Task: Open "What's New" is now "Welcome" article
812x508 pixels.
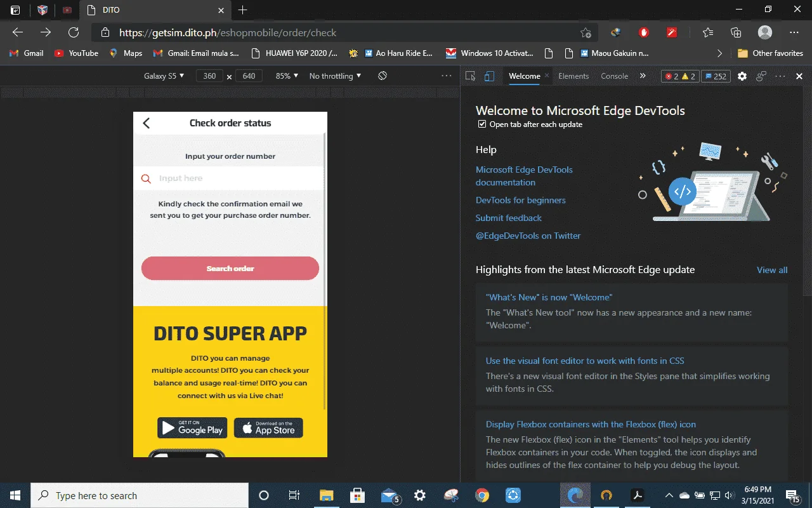Action: pos(549,297)
